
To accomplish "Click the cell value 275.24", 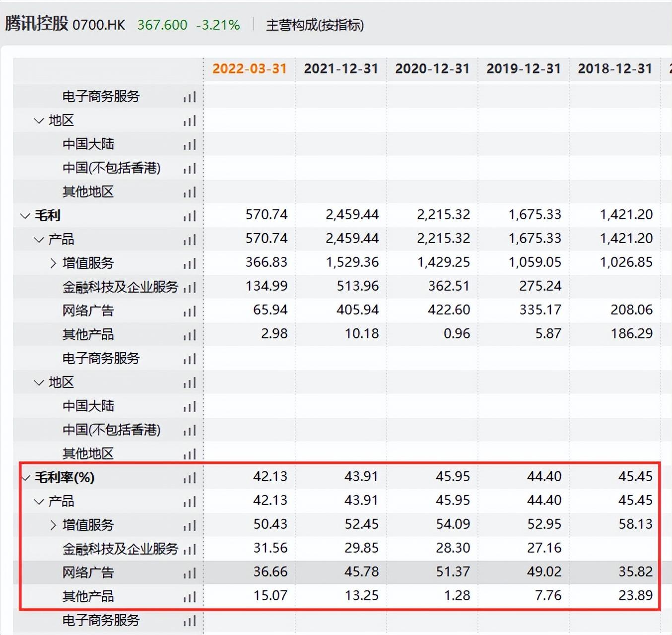I will [x=540, y=286].
